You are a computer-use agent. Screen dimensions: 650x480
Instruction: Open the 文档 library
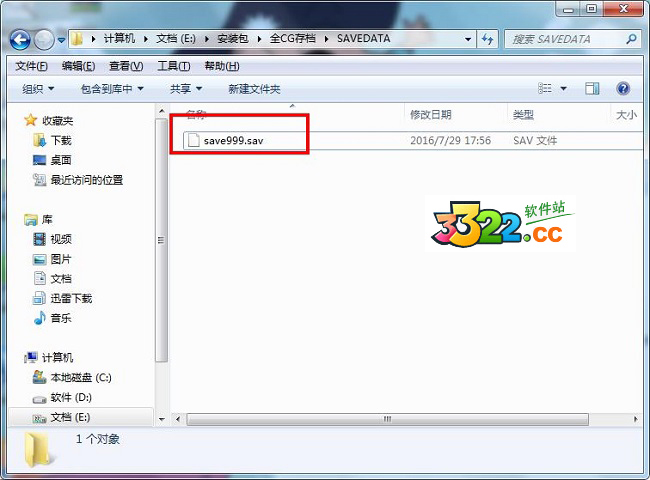pyautogui.click(x=61, y=279)
